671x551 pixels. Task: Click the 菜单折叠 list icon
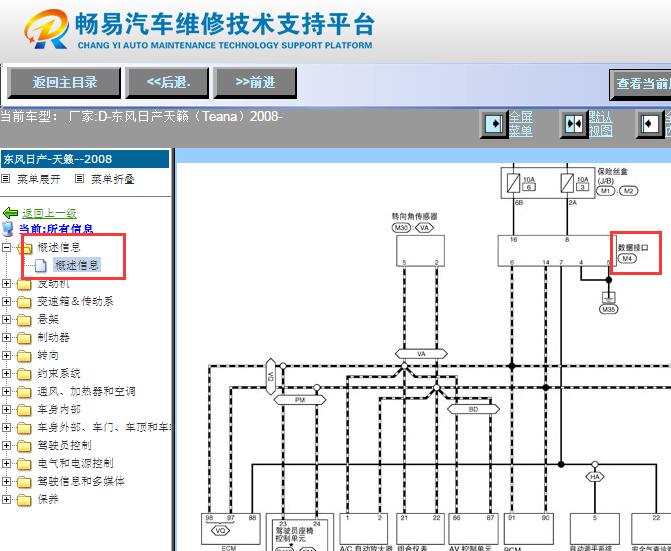click(x=79, y=178)
